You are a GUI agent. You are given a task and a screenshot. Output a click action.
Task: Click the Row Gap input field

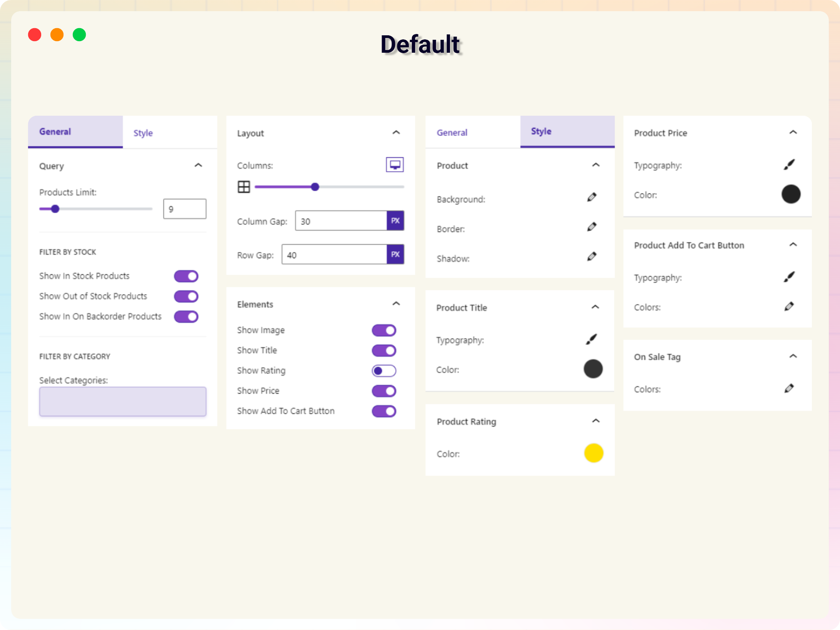[x=334, y=255]
